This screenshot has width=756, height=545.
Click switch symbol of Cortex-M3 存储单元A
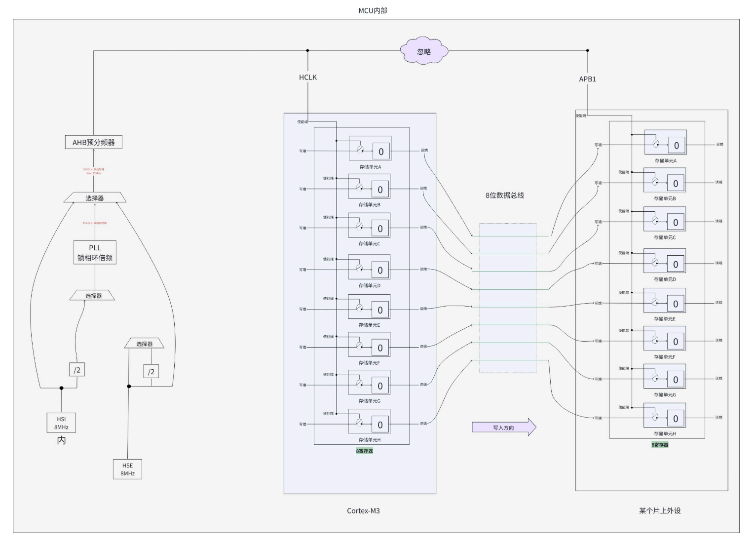[360, 150]
